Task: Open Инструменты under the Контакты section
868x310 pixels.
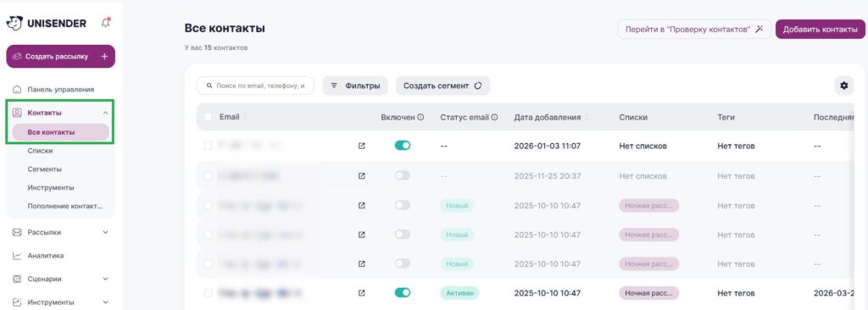Action: (51, 188)
